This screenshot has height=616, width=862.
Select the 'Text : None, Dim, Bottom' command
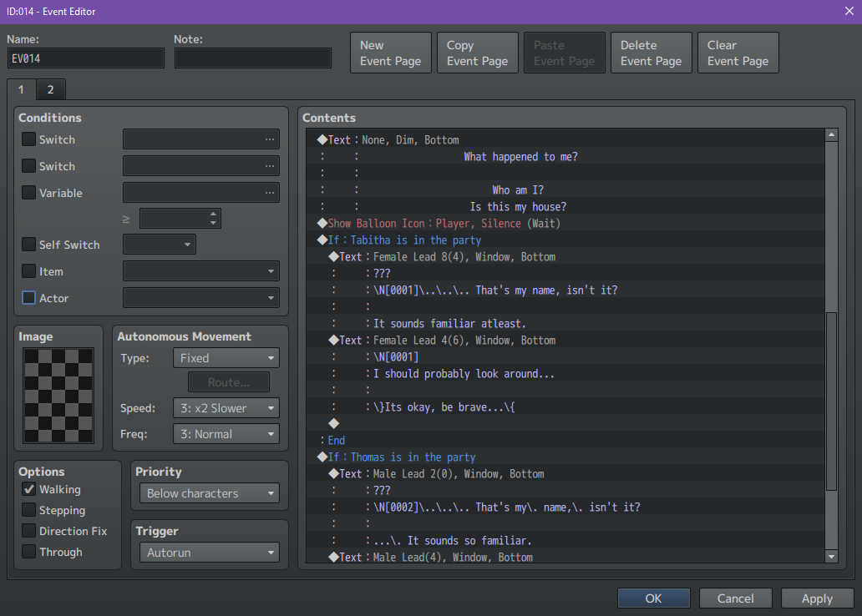click(x=565, y=139)
